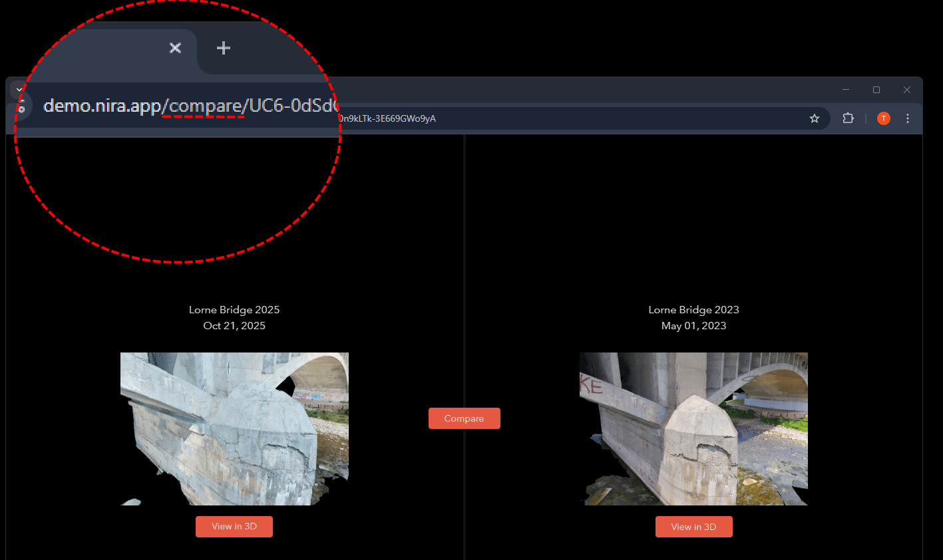Open a new tab with the plus icon
The width and height of the screenshot is (943, 560).
click(224, 48)
